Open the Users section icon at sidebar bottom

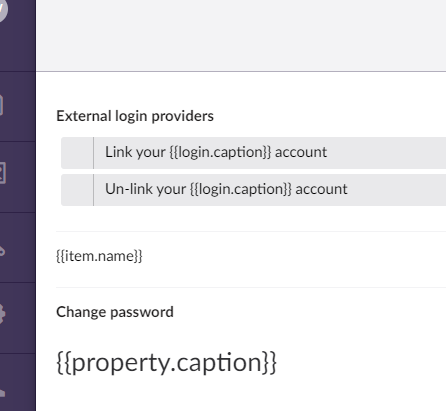3,393
